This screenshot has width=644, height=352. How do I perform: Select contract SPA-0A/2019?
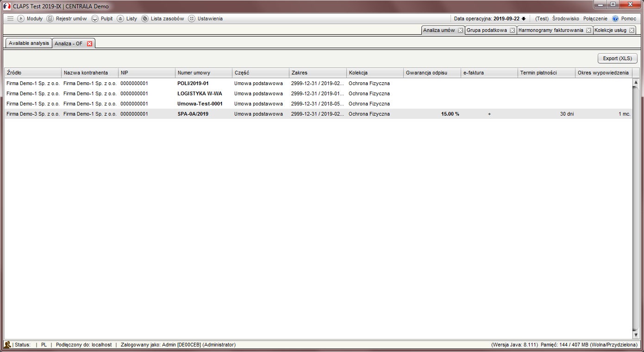(x=193, y=114)
